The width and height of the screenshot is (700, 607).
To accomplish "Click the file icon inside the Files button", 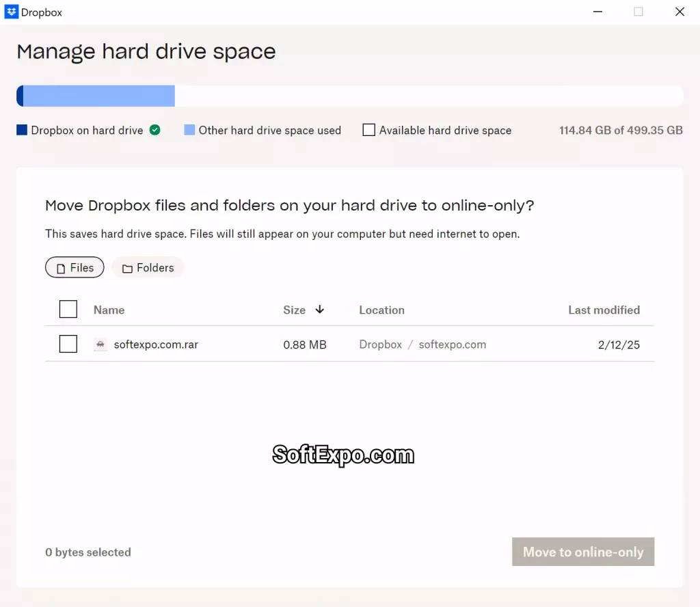I will (x=62, y=267).
